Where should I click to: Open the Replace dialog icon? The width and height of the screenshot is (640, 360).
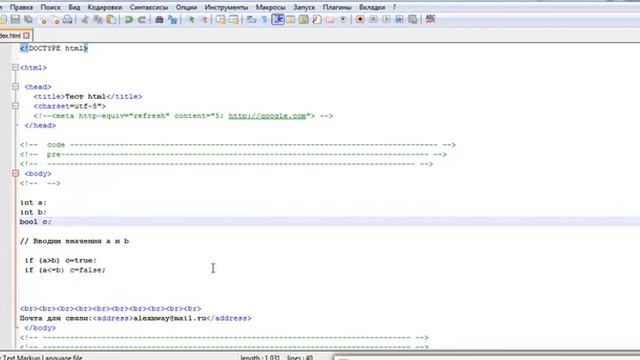tap(172, 19)
